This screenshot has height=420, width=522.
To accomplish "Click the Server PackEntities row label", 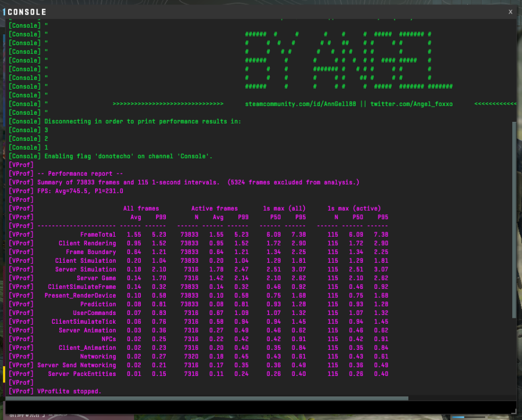I will point(82,374).
